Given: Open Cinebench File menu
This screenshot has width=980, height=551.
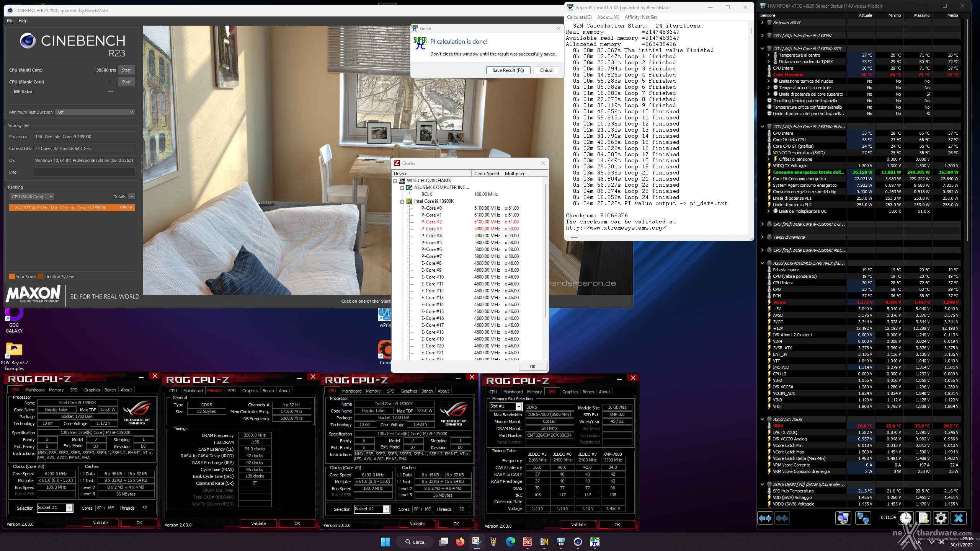Looking at the screenshot, I should [10, 21].
